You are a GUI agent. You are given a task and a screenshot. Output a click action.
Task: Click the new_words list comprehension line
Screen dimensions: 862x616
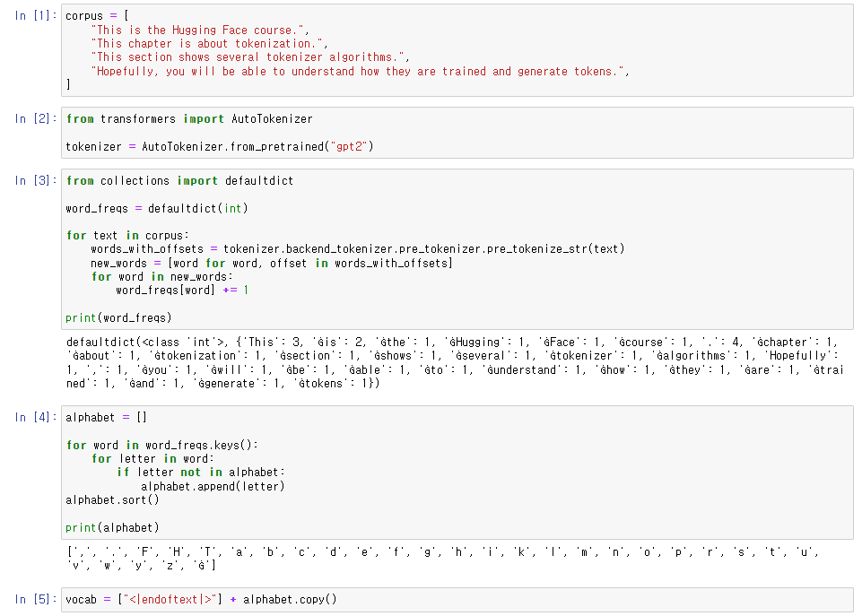pyautogui.click(x=272, y=264)
